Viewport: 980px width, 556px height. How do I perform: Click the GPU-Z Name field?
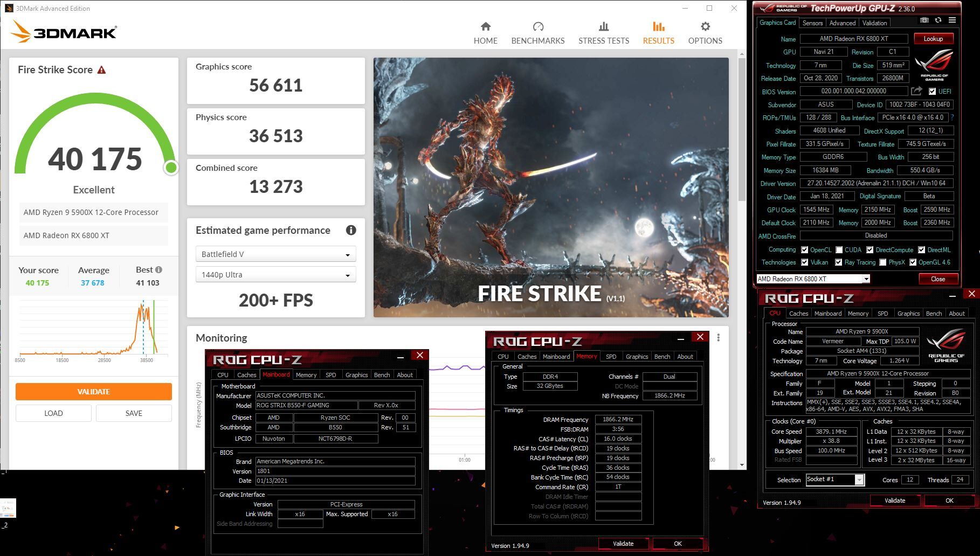tap(854, 39)
